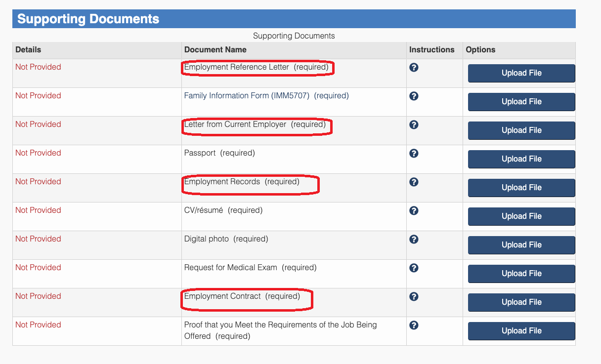This screenshot has height=364, width=601.
Task: Select the 'Request for Medical Exam (required)' text
Action: tap(250, 268)
